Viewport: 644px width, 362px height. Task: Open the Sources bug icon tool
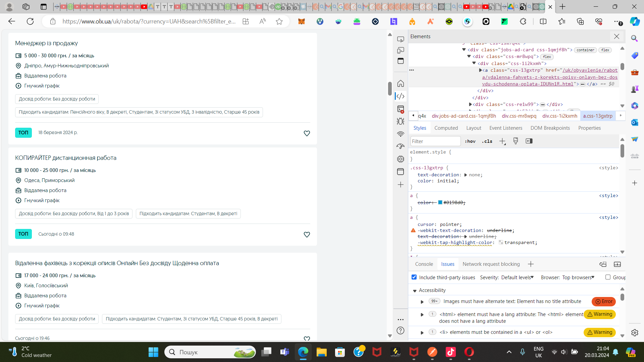[x=400, y=121]
